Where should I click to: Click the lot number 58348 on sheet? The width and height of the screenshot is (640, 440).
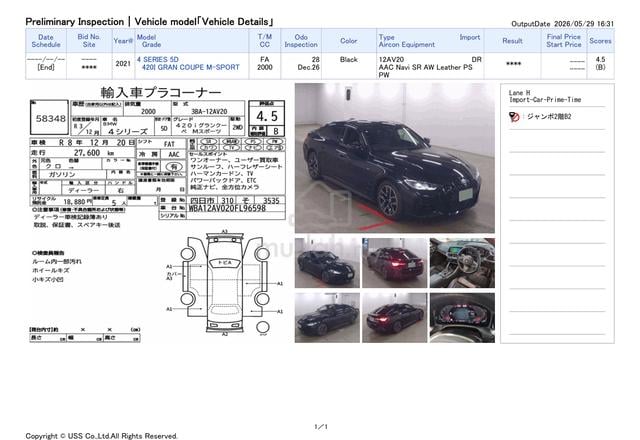(x=50, y=118)
